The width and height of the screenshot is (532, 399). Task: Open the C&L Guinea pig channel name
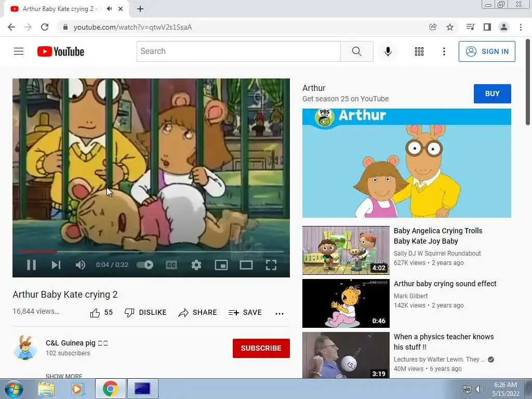coord(77,343)
